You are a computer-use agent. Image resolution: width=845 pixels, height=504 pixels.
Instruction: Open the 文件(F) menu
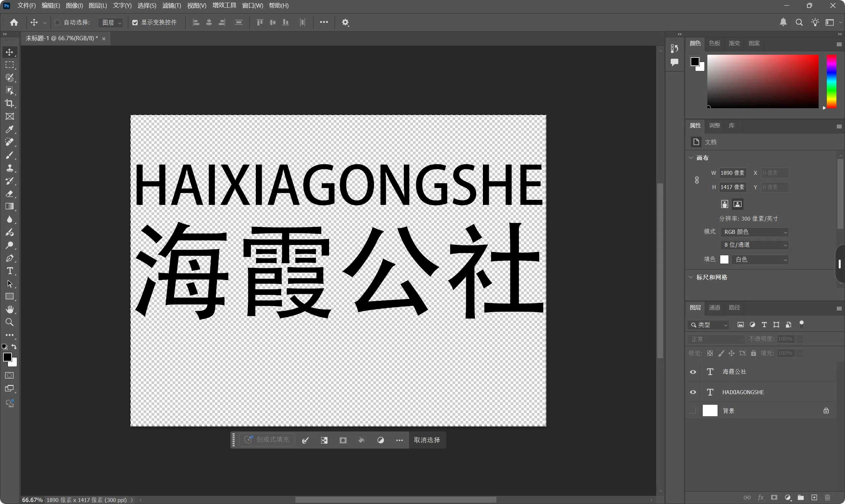26,5
